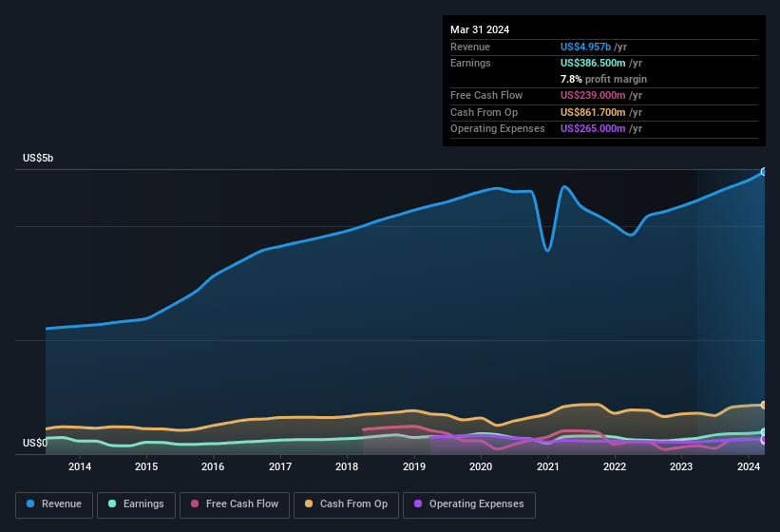The image size is (780, 532).
Task: Toggle the Earnings series legend button
Action: tap(136, 504)
